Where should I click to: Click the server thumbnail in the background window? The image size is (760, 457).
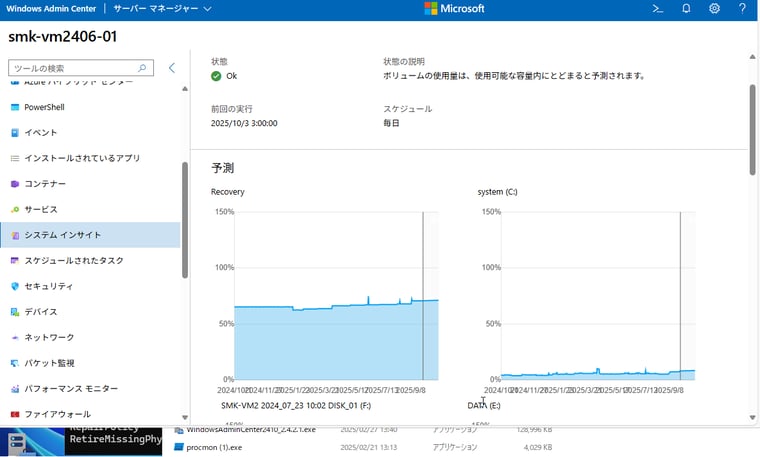click(x=31, y=441)
